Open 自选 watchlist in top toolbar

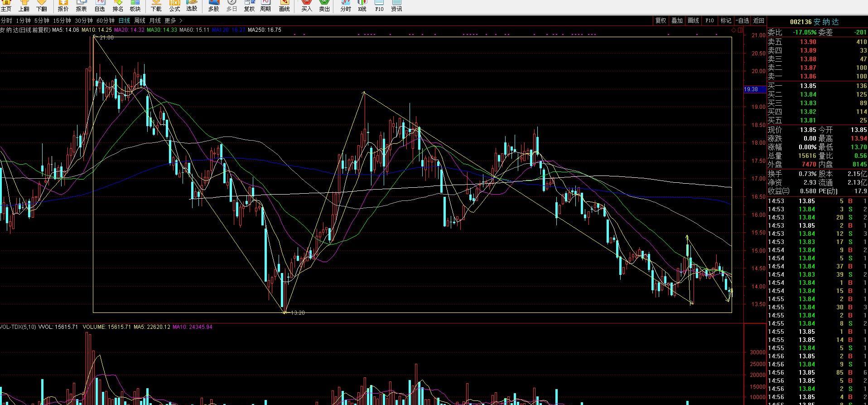[99, 6]
